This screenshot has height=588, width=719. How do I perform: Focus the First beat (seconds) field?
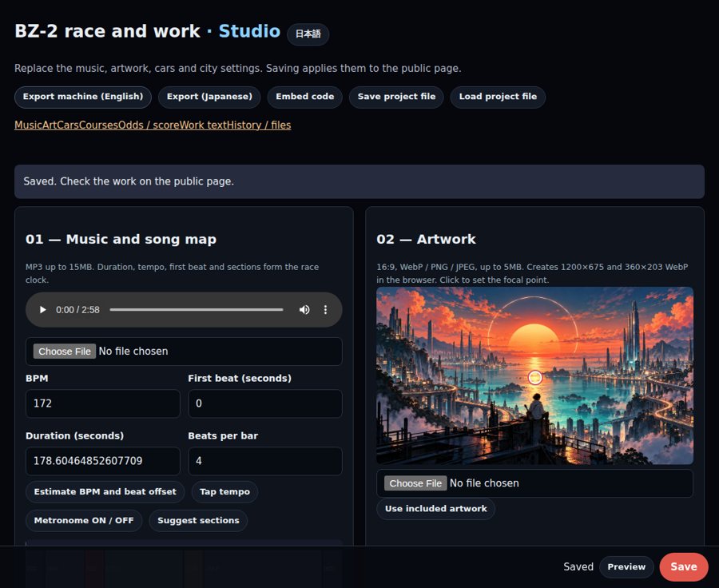pos(265,403)
